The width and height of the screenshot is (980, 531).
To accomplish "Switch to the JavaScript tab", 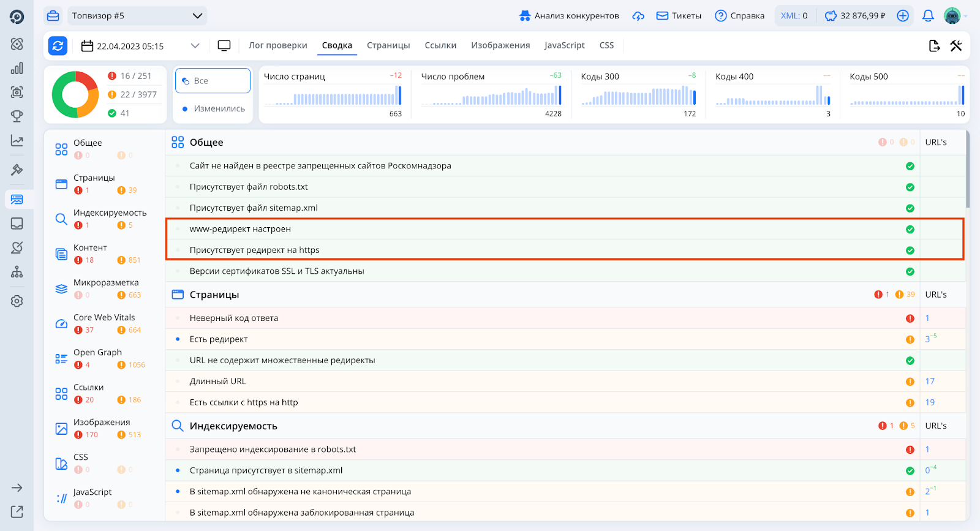I will pos(564,45).
